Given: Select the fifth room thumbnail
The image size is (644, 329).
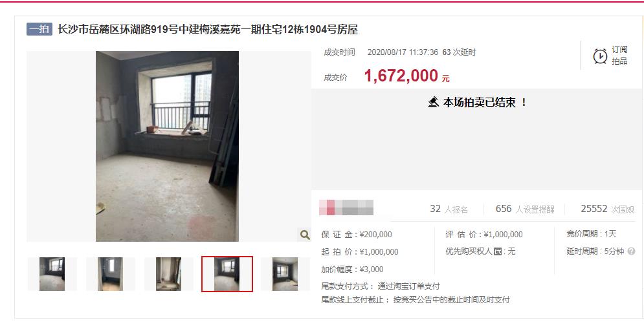Looking at the screenshot, I should pyautogui.click(x=285, y=274).
